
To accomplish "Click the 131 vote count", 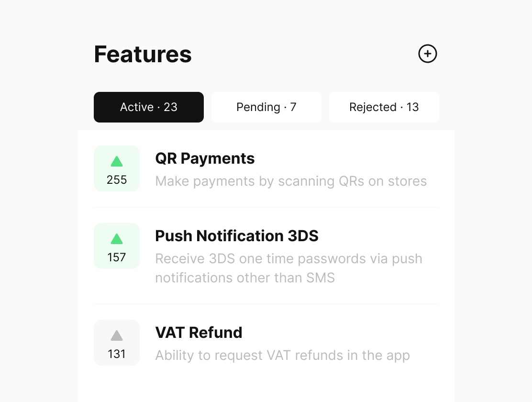I will point(117,354).
